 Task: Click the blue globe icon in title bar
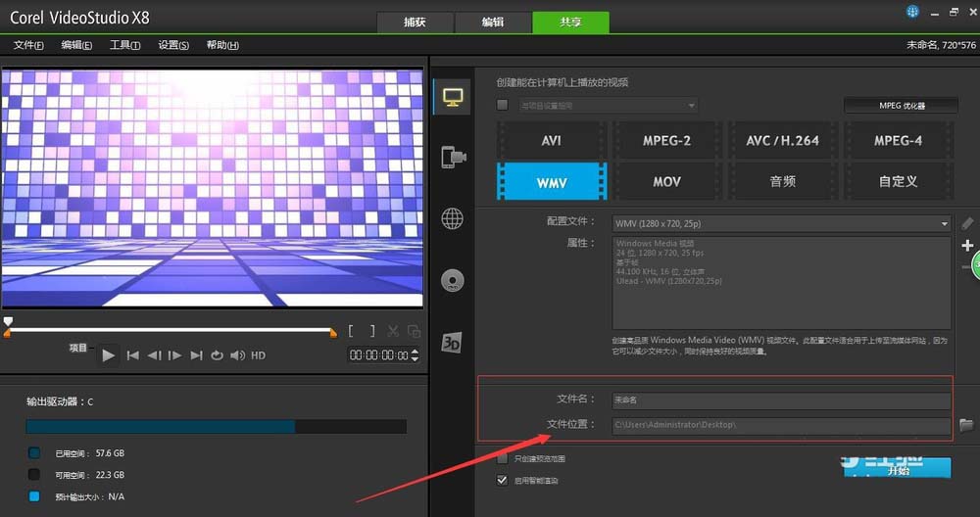pyautogui.click(x=912, y=12)
